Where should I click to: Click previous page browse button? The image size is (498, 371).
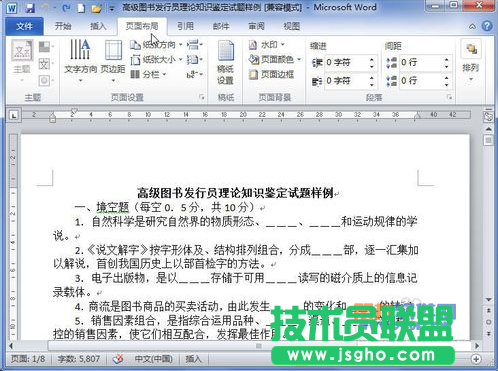pyautogui.click(x=488, y=311)
